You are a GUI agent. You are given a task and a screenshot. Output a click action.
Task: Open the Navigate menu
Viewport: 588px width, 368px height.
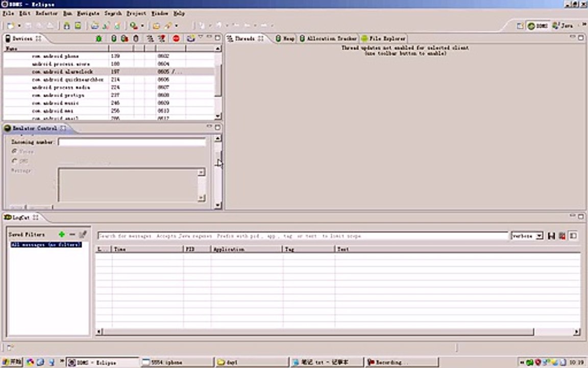click(88, 13)
